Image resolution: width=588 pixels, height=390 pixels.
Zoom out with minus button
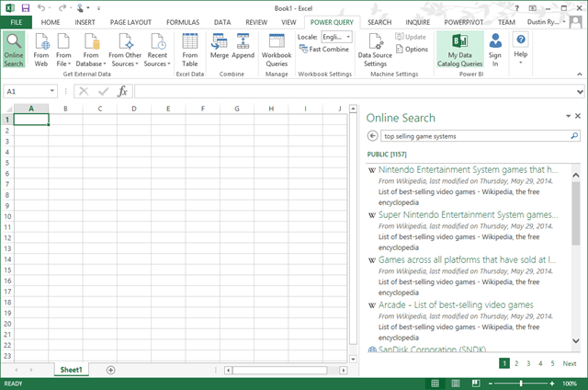[490, 384]
